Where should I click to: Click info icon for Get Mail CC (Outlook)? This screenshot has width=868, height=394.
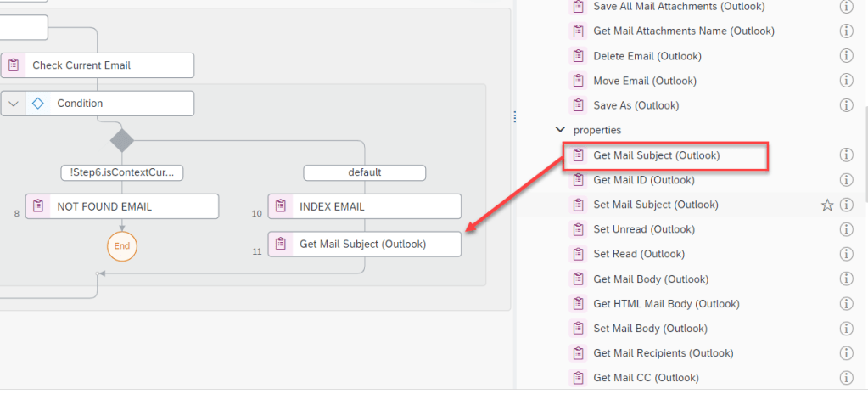pyautogui.click(x=846, y=378)
